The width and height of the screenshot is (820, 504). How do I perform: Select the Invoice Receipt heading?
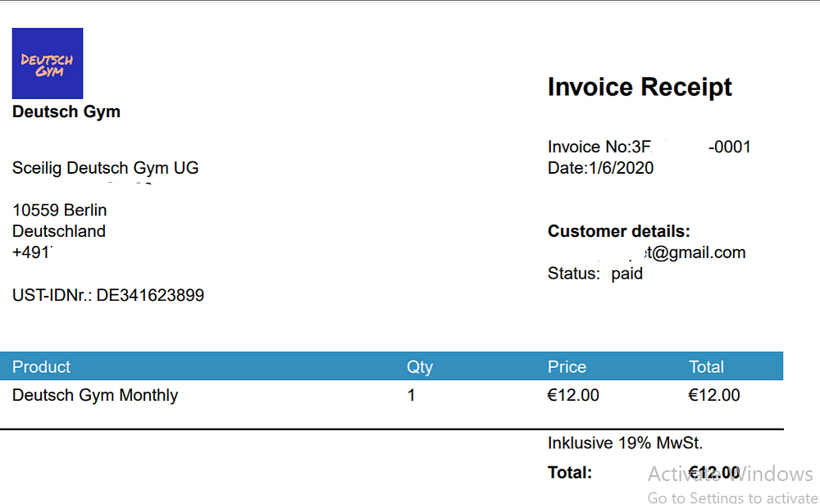point(640,88)
